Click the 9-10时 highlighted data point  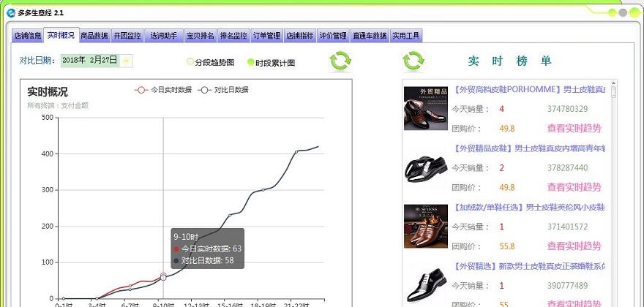click(163, 276)
